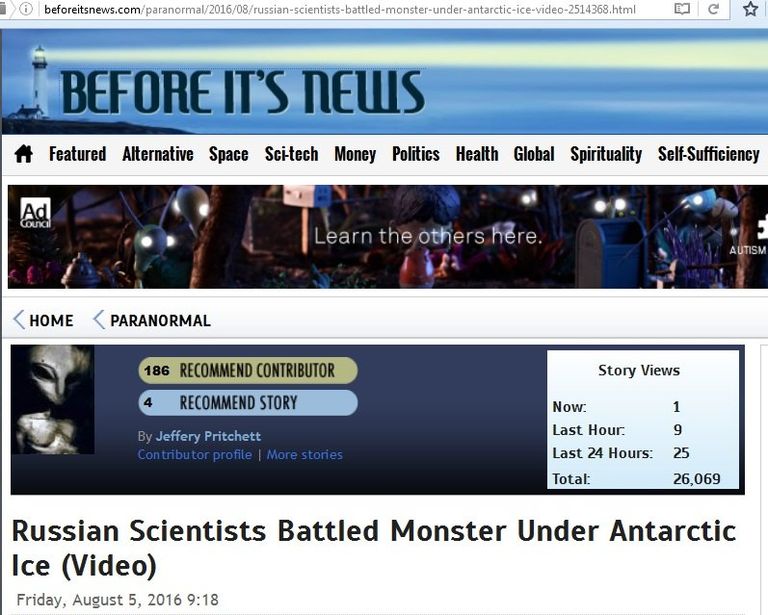
Task: Click the 'Story Views' heading
Action: (x=639, y=370)
